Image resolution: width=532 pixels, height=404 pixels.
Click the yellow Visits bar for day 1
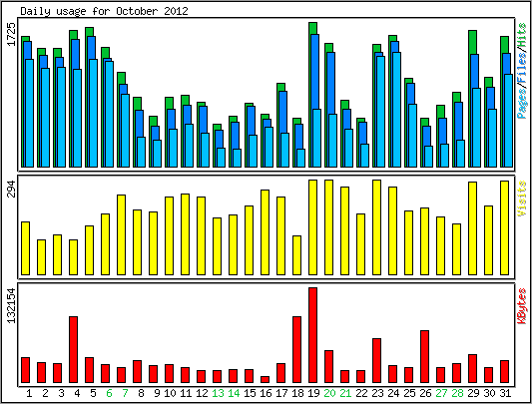pyautogui.click(x=25, y=248)
